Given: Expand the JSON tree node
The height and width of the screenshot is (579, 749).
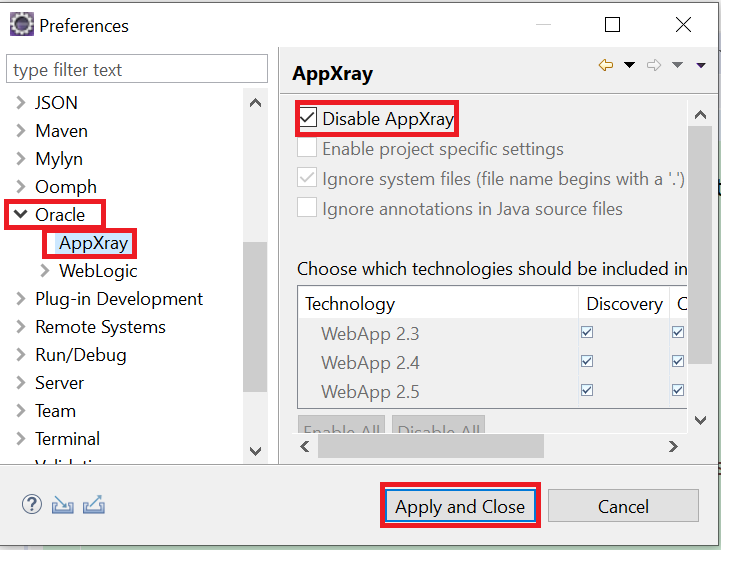Looking at the screenshot, I should (21, 102).
